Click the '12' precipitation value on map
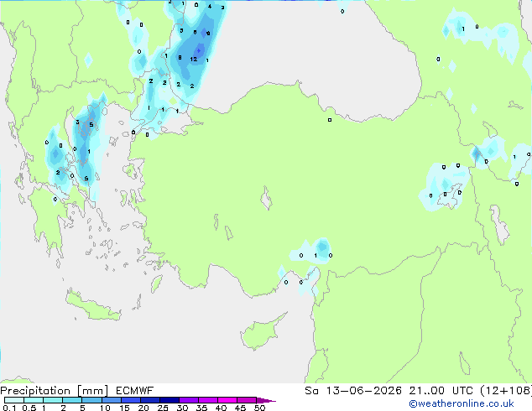 pyautogui.click(x=193, y=60)
